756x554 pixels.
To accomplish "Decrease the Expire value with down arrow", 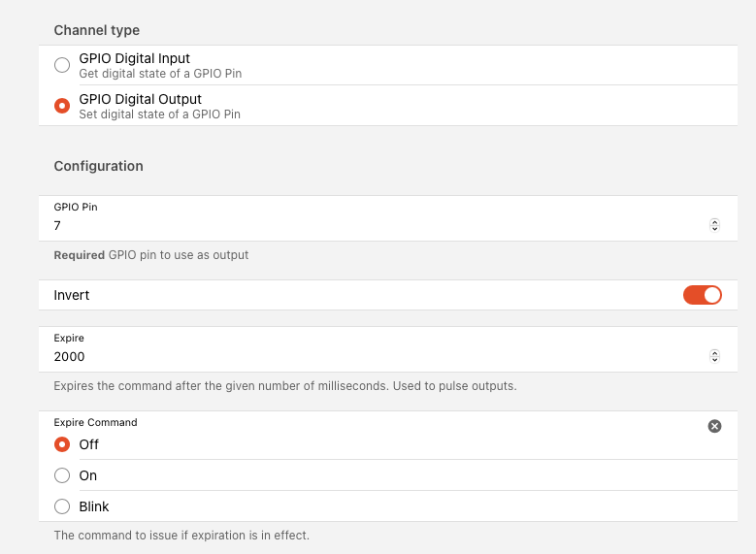I will [x=714, y=359].
